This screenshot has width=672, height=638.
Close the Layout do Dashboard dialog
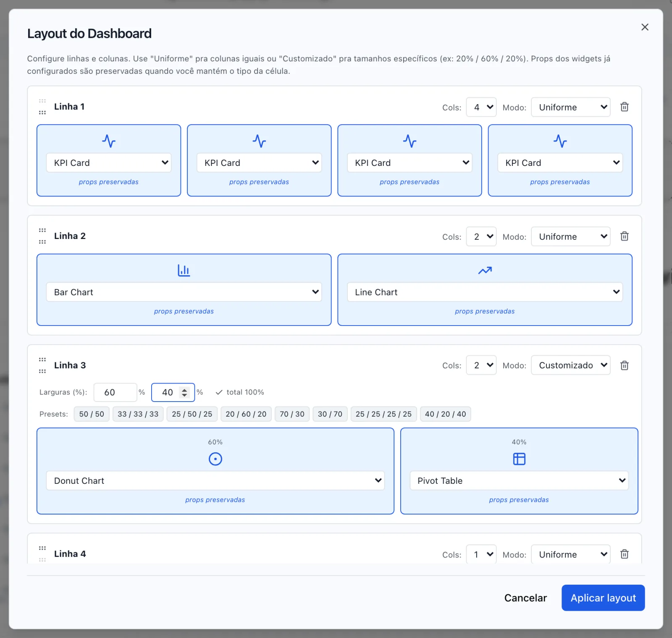645,27
